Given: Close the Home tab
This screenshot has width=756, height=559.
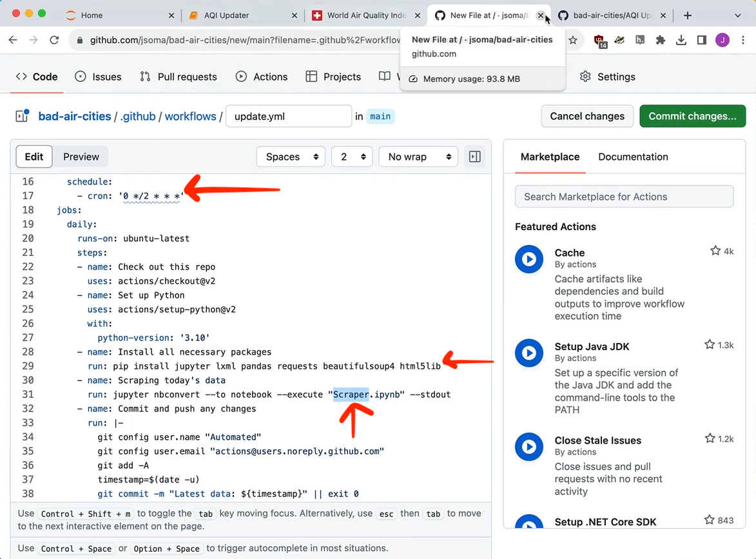Looking at the screenshot, I should pyautogui.click(x=171, y=15).
